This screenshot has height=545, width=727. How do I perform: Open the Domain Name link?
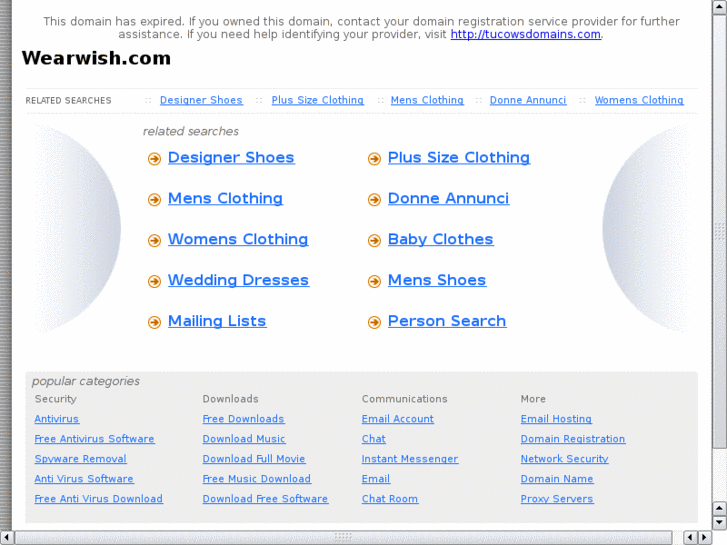pyautogui.click(x=557, y=479)
